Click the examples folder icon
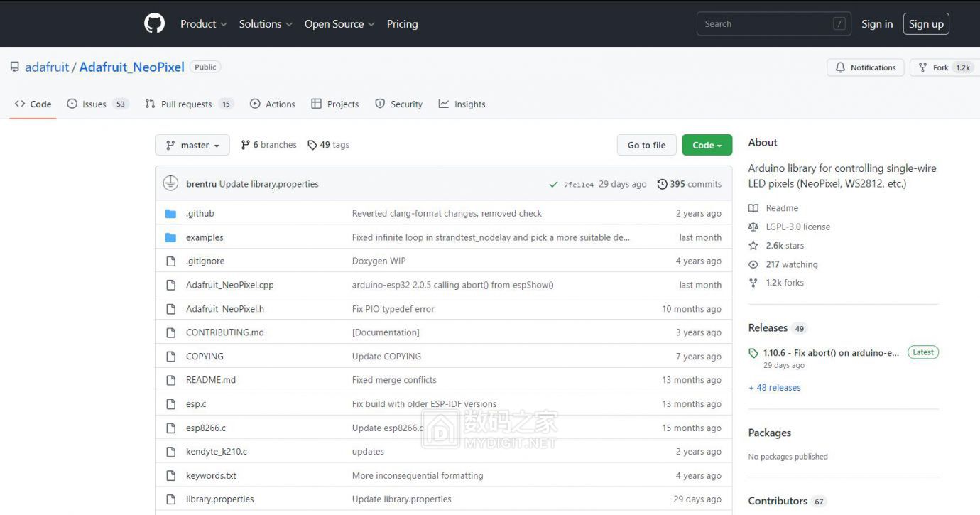The height and width of the screenshot is (515, 980). [170, 237]
